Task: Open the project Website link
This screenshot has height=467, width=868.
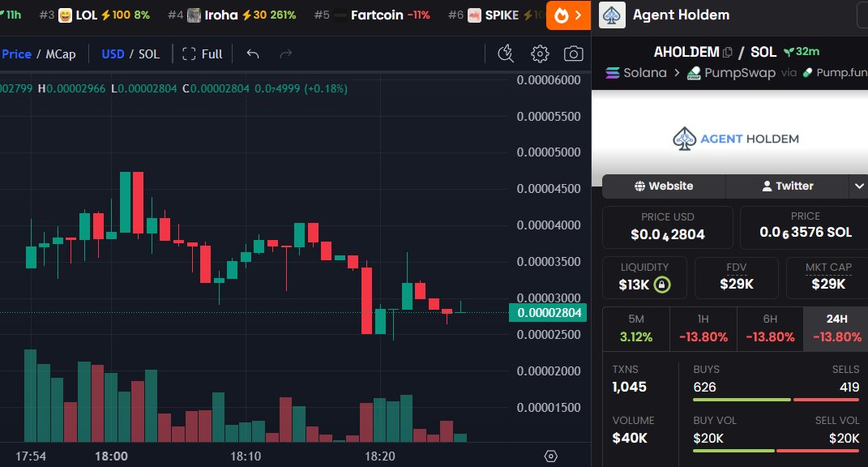Action: click(x=664, y=186)
